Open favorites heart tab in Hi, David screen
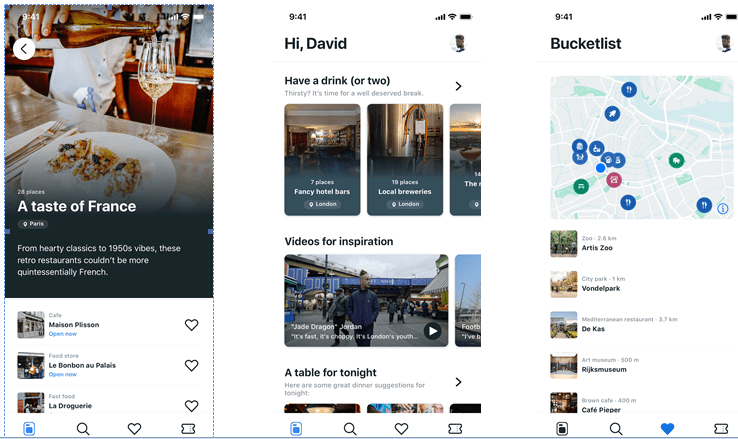 tap(401, 429)
